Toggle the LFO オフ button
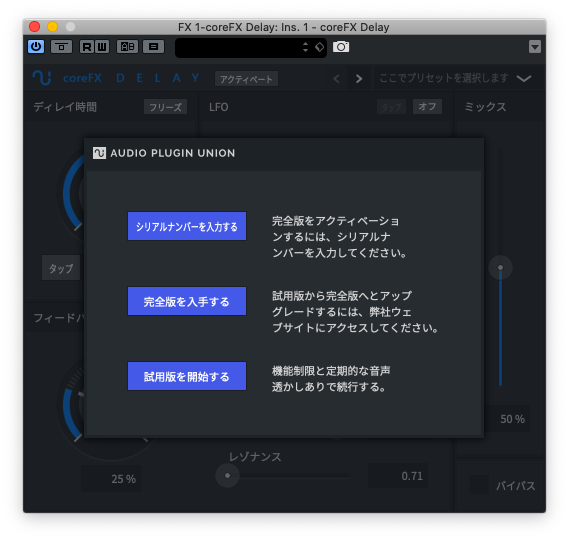The image size is (569, 540). click(427, 107)
